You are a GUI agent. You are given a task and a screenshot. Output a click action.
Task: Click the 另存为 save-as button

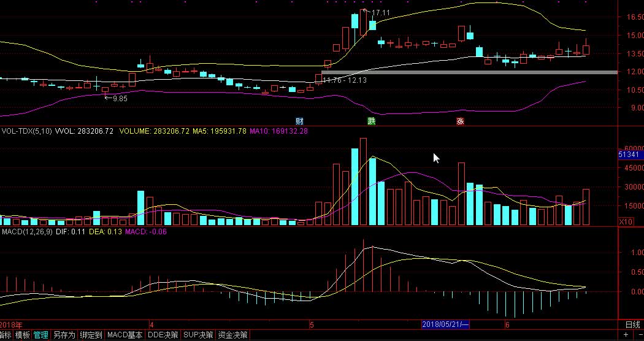(64, 335)
